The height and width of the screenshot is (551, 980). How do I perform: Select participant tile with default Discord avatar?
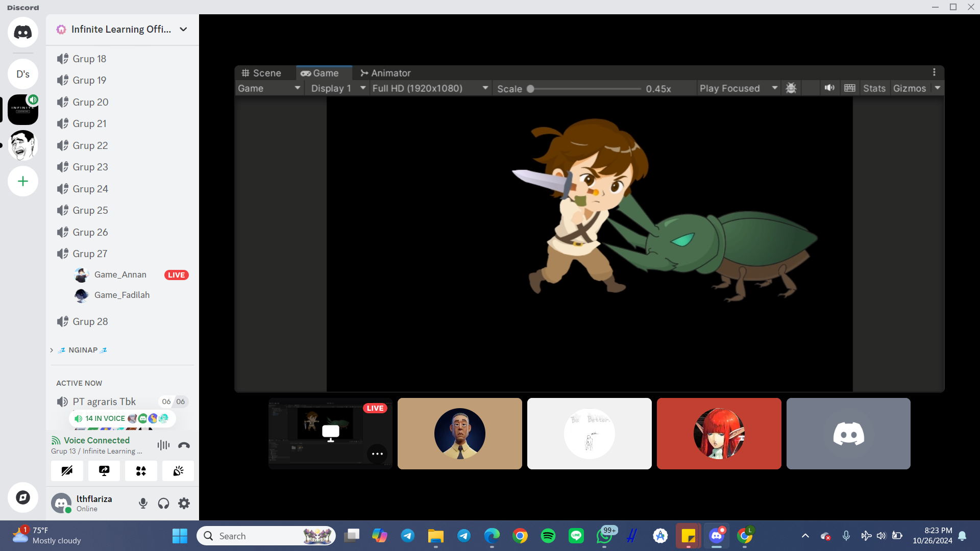click(x=848, y=434)
